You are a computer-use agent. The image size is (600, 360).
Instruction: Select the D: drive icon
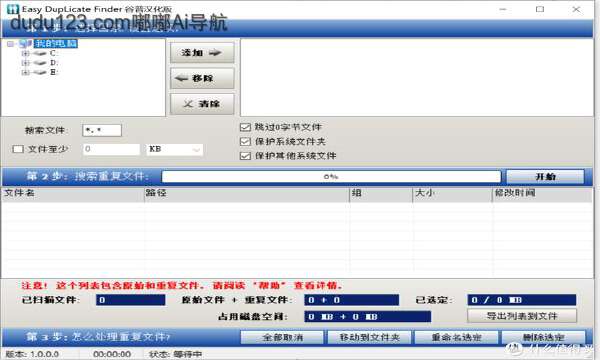point(40,63)
